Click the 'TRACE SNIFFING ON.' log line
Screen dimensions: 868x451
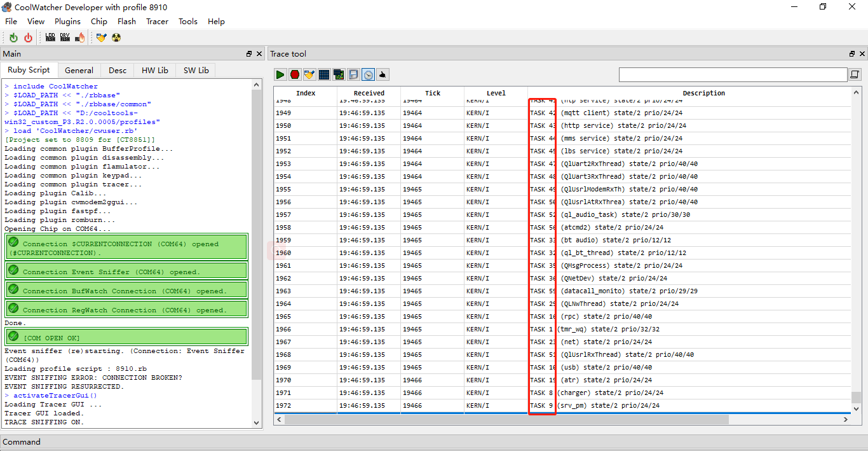(x=44, y=422)
